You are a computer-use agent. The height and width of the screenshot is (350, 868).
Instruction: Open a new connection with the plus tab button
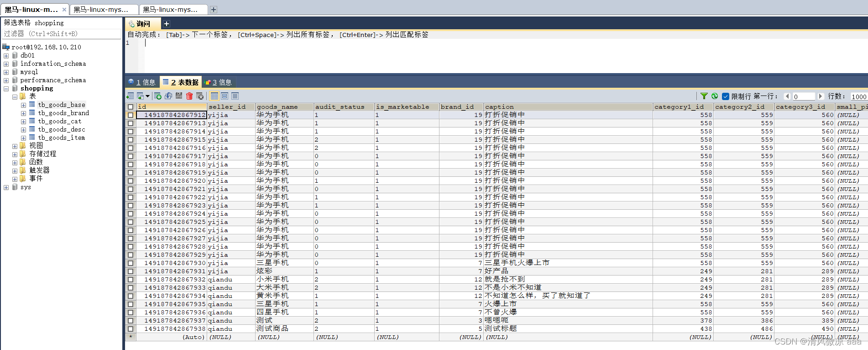coord(214,9)
